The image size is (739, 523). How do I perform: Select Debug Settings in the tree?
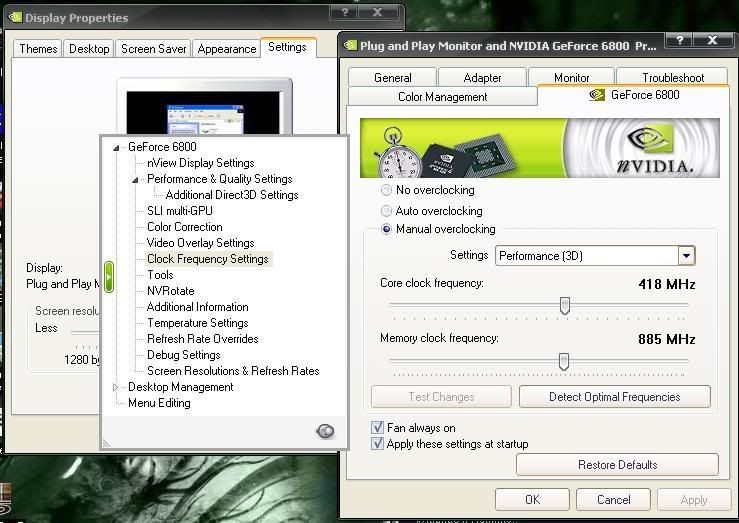point(184,355)
